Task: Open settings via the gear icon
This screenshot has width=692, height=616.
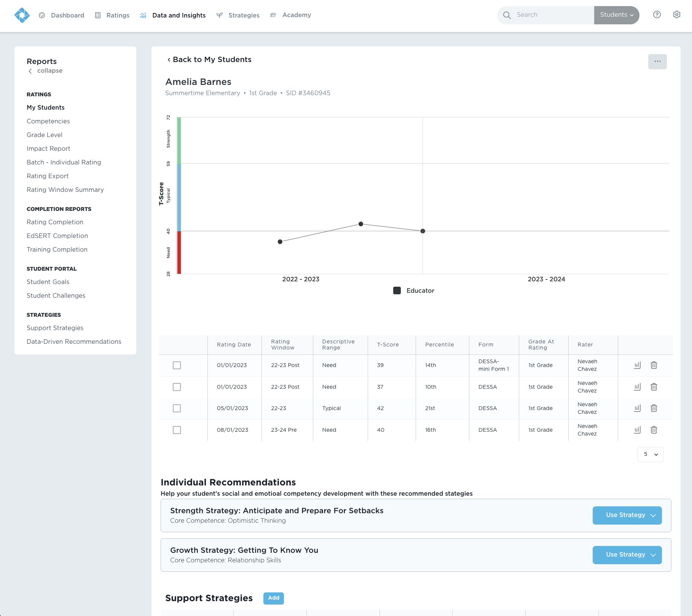Action: (x=676, y=15)
